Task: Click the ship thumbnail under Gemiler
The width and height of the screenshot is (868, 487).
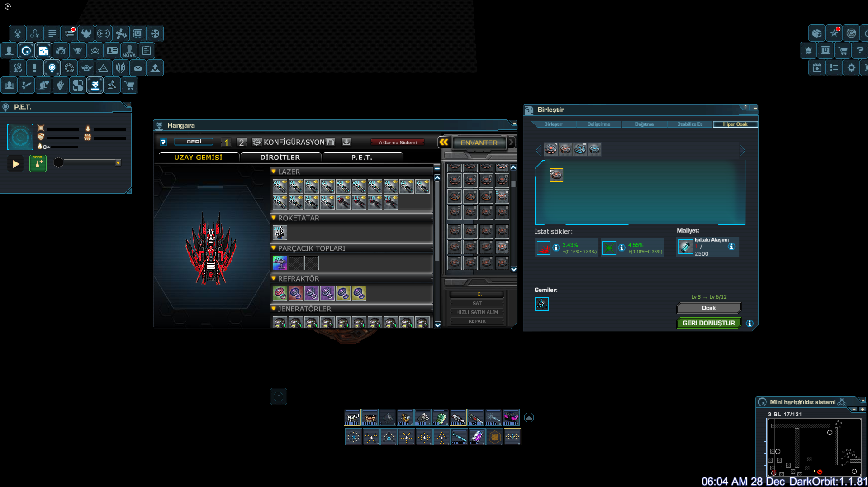Action: [x=541, y=304]
